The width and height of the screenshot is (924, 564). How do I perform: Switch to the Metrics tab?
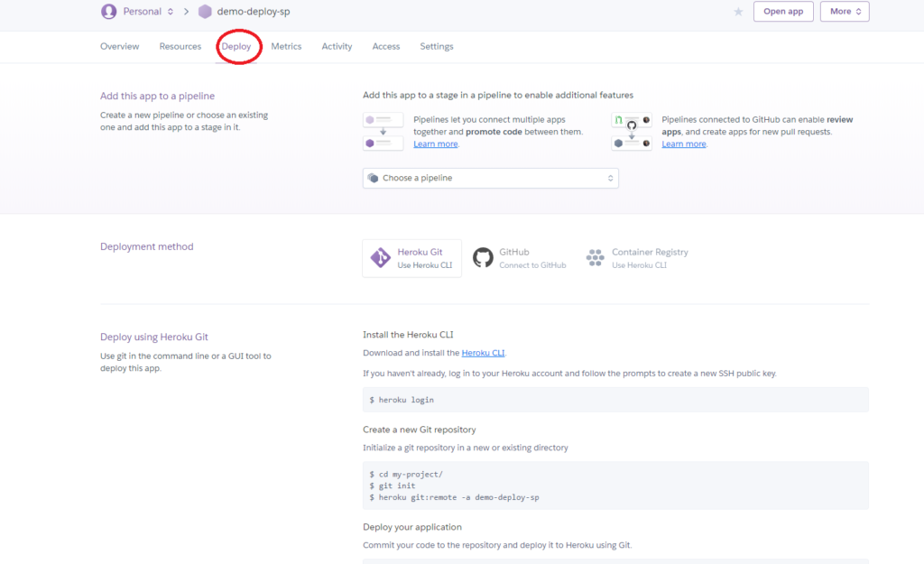coord(286,46)
